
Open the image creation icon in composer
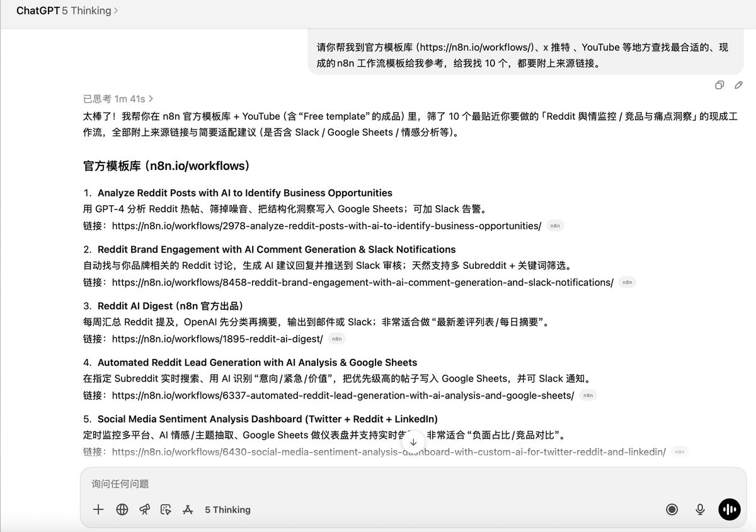(x=166, y=509)
